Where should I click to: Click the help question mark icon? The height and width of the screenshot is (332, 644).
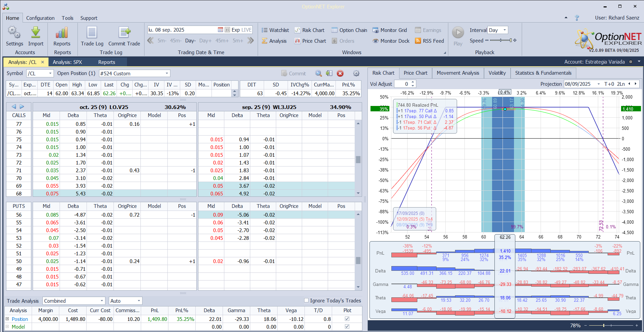click(x=577, y=18)
